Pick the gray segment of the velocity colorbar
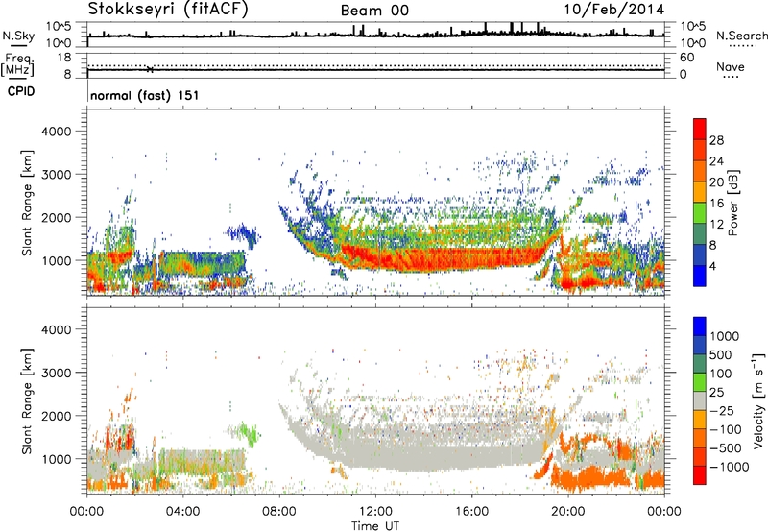 tap(700, 400)
